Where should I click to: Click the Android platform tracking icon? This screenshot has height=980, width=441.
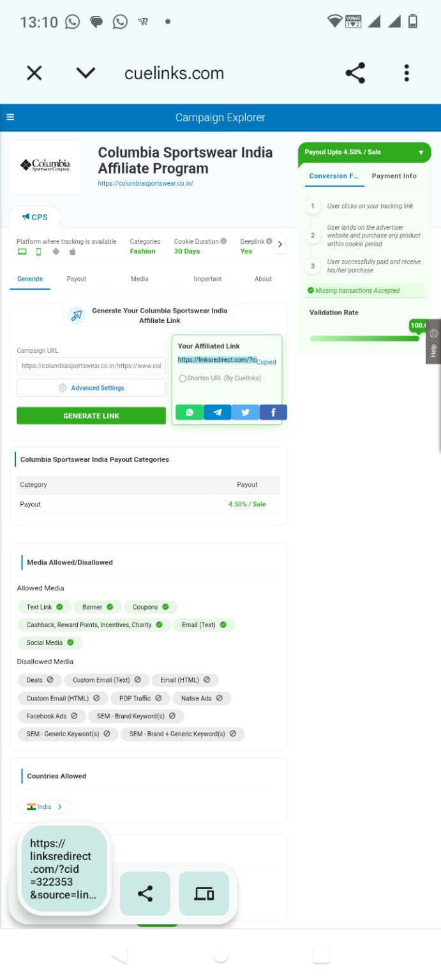(x=56, y=251)
